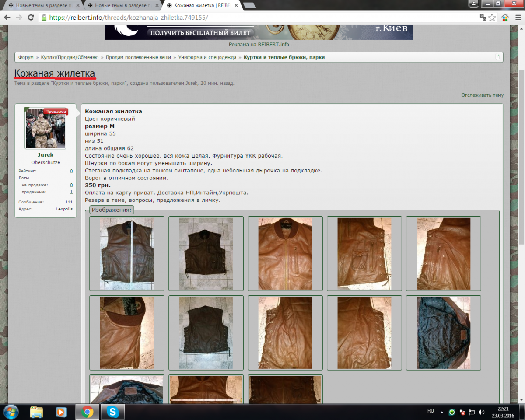Click the browser reload button
Screen dimensions: 525x420
point(31,17)
